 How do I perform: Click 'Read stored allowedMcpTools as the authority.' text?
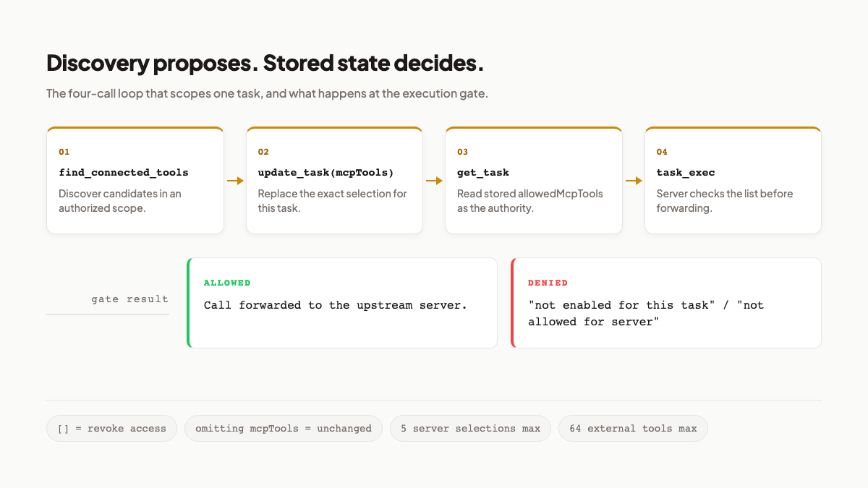click(530, 201)
